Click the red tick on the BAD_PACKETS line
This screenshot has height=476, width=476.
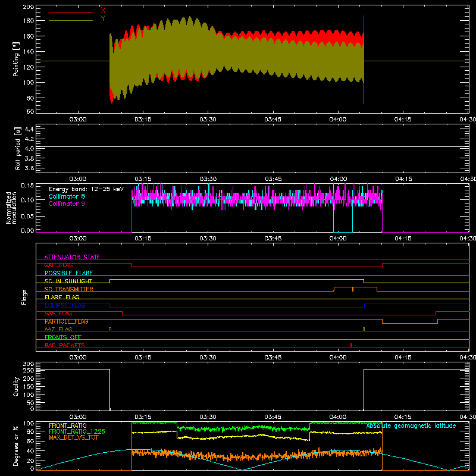point(351,345)
